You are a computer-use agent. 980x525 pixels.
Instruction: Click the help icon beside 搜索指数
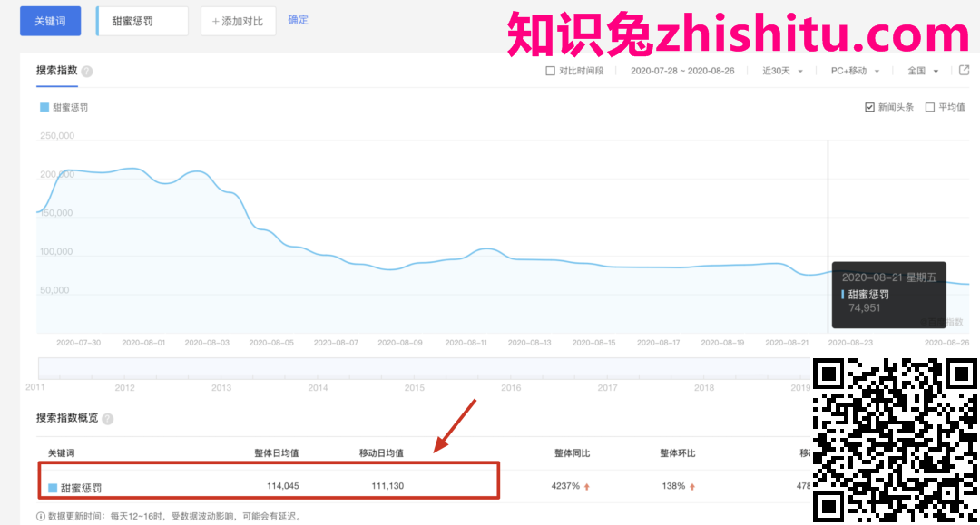(87, 71)
